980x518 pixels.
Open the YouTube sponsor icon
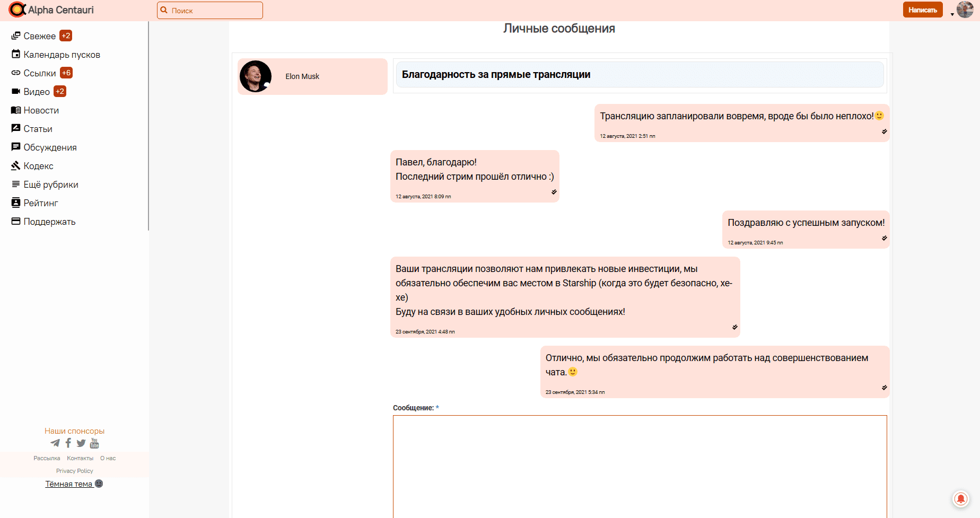pos(94,443)
